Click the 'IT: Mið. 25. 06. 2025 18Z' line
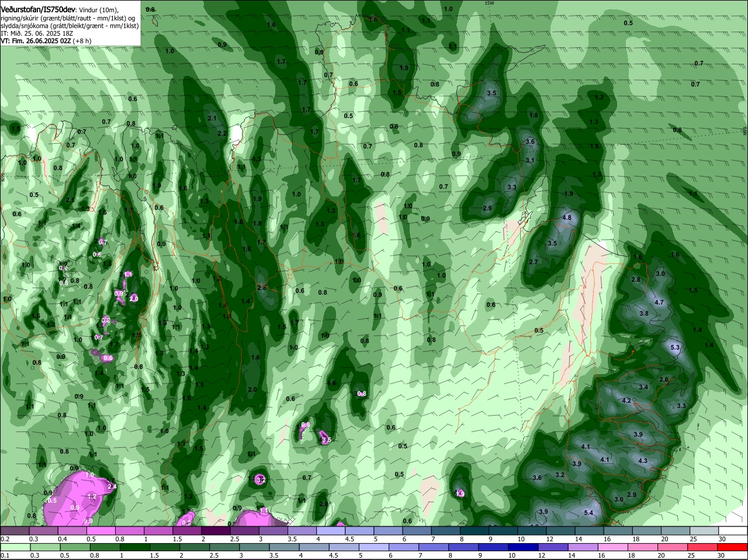748x560 pixels. coord(37,33)
